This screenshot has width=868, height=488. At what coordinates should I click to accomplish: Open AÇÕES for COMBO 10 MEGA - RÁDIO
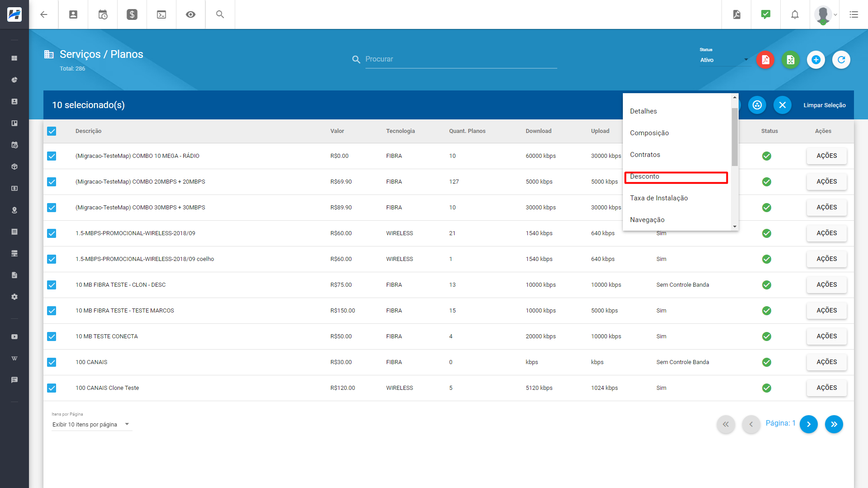coord(826,156)
